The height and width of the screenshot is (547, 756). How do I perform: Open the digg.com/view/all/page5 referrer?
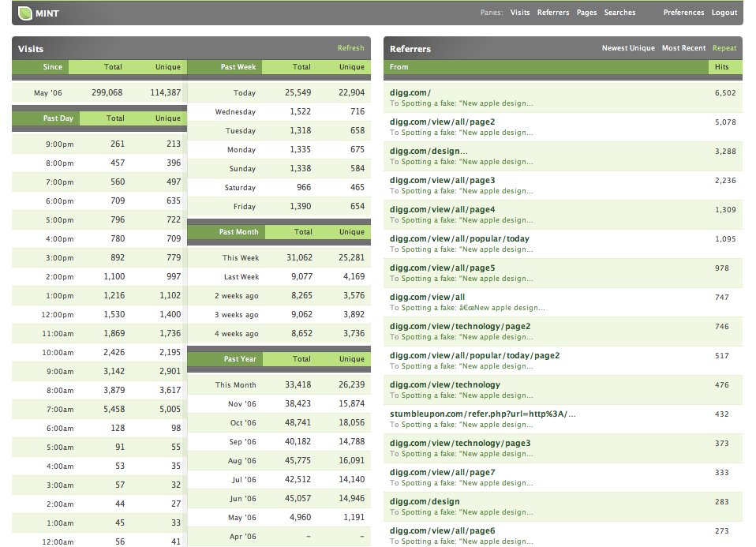(442, 268)
